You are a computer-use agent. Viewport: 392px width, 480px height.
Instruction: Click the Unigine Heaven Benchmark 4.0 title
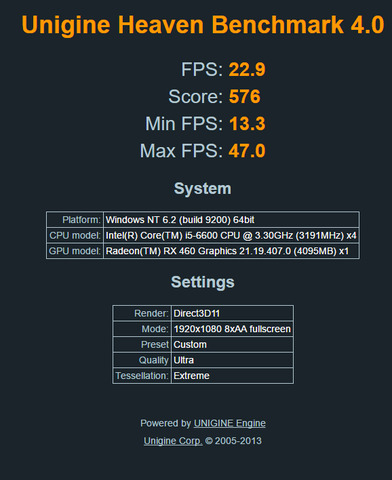click(203, 25)
